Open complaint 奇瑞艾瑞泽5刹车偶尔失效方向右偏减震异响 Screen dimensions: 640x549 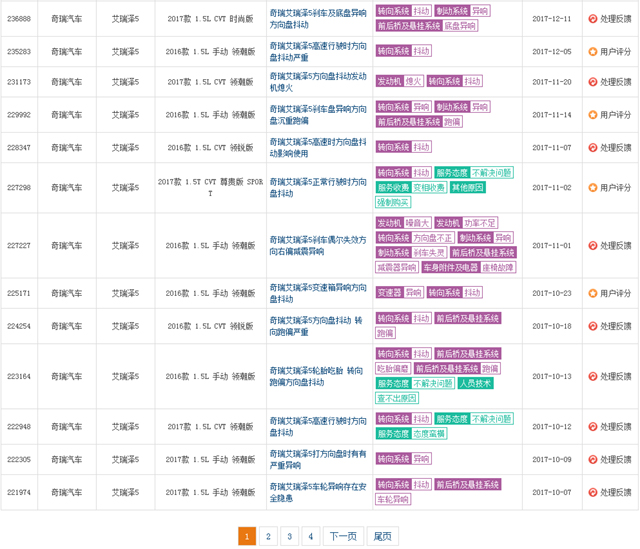click(318, 245)
